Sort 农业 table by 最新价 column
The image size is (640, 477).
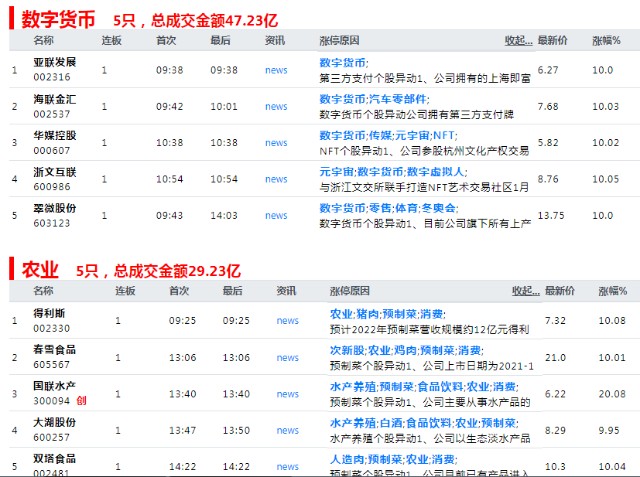pos(560,291)
